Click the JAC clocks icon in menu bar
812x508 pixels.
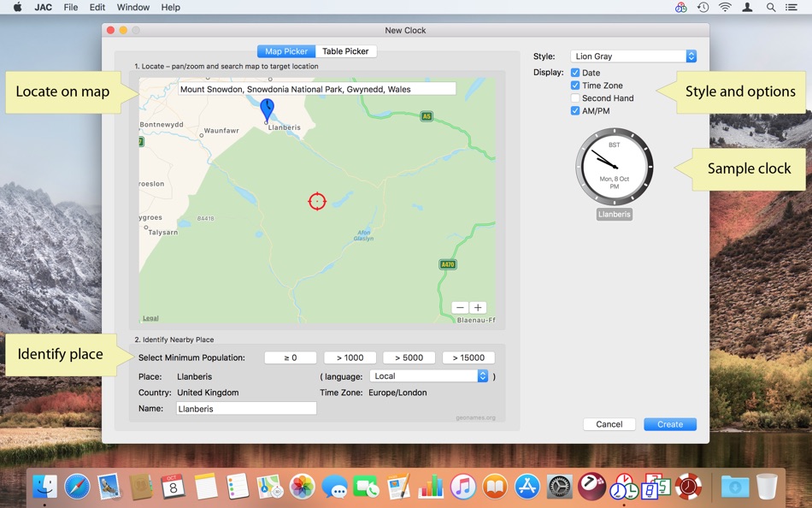pos(681,7)
